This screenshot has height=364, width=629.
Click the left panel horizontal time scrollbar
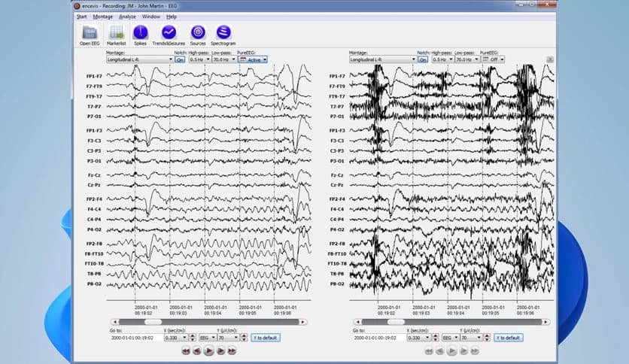[208, 322]
